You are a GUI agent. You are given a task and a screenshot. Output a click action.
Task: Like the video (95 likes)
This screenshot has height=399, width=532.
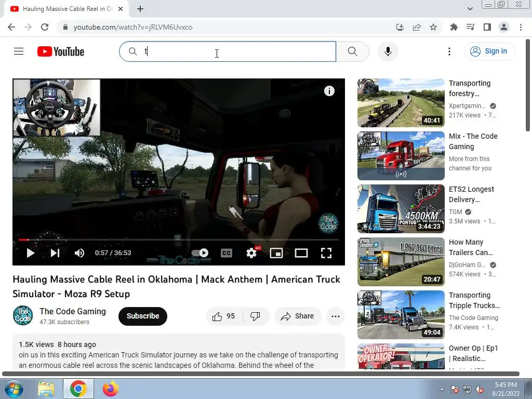[x=223, y=316]
